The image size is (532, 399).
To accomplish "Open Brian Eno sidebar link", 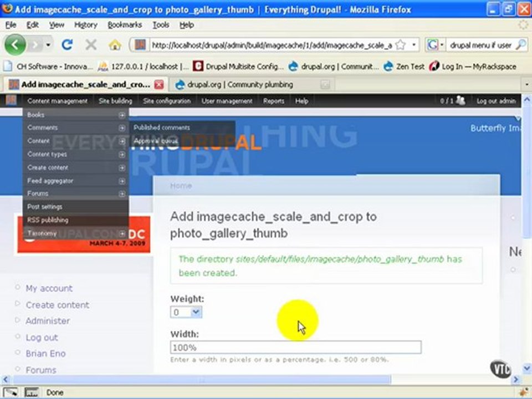I will point(46,354).
